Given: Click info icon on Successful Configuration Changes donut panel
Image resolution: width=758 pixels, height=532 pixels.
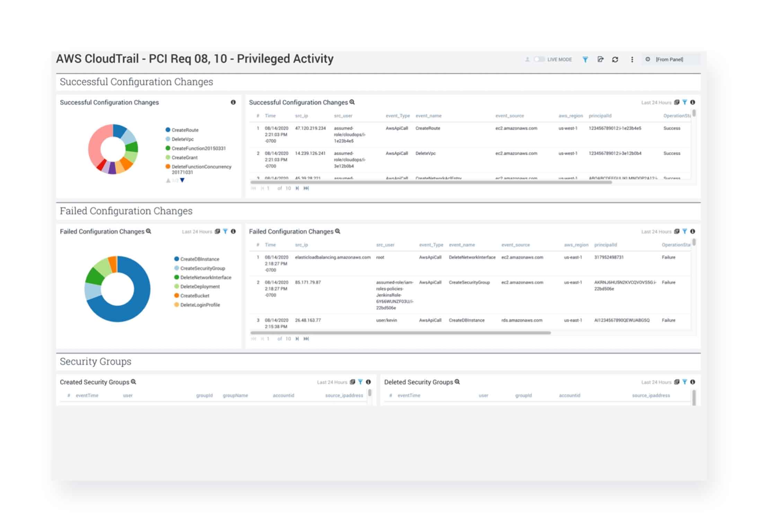Looking at the screenshot, I should pyautogui.click(x=233, y=102).
